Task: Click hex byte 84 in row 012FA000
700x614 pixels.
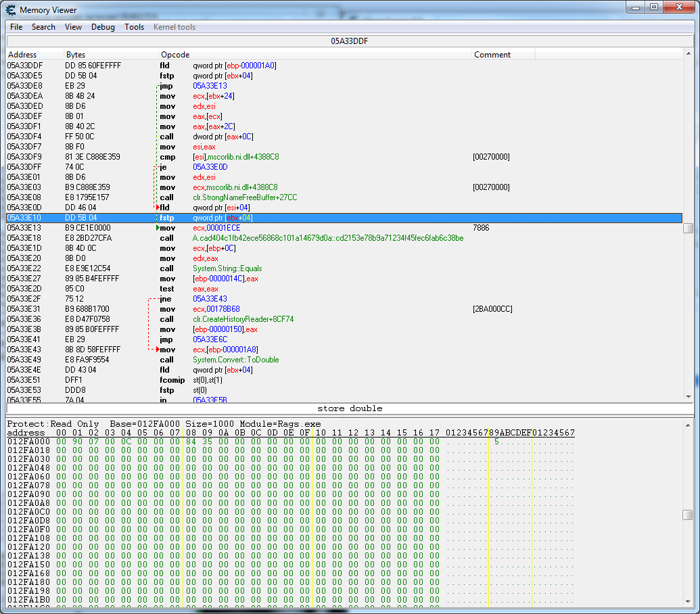Action: pyautogui.click(x=191, y=442)
